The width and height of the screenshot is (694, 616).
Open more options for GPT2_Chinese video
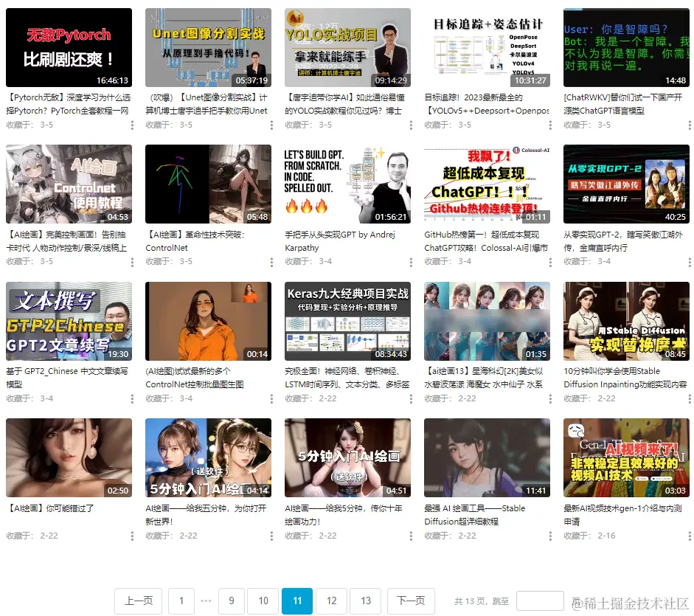(132, 399)
